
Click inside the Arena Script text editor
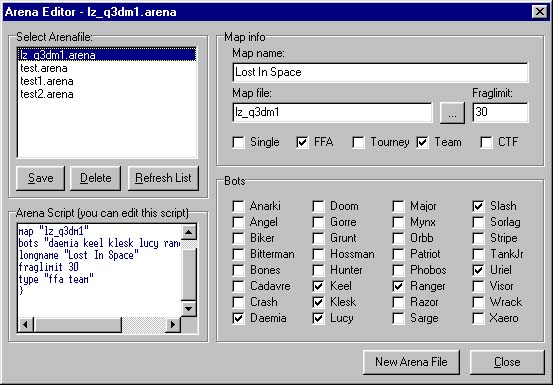coord(99,270)
